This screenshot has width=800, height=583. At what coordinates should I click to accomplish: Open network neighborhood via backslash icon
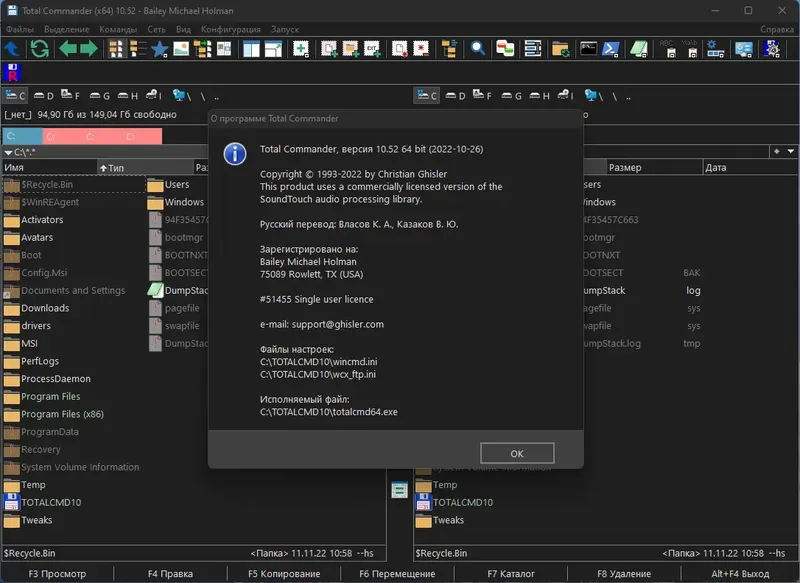pos(178,96)
